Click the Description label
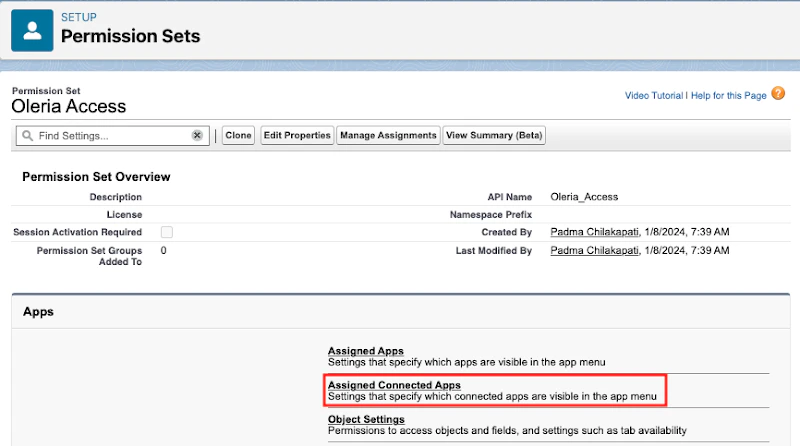The image size is (800, 446). (116, 197)
